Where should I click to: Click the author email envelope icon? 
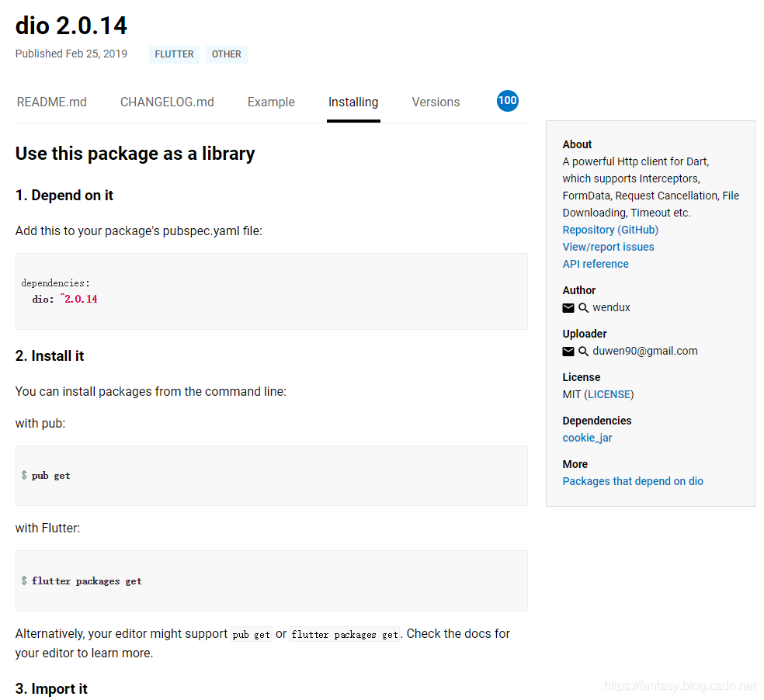(x=568, y=308)
